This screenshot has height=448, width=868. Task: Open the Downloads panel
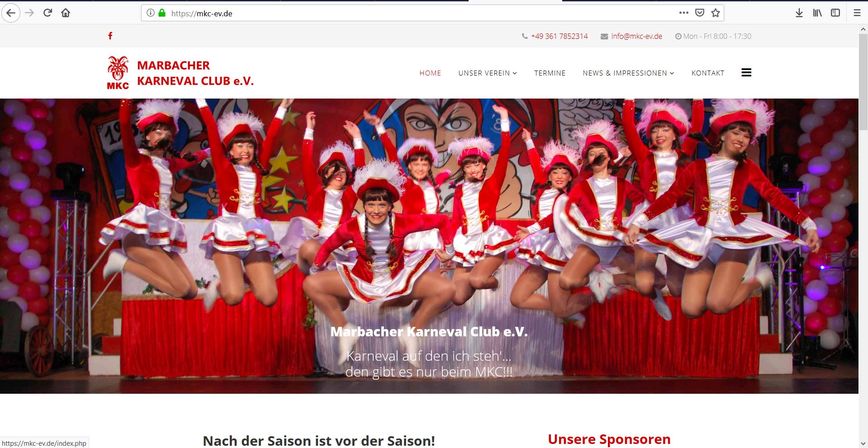click(799, 13)
